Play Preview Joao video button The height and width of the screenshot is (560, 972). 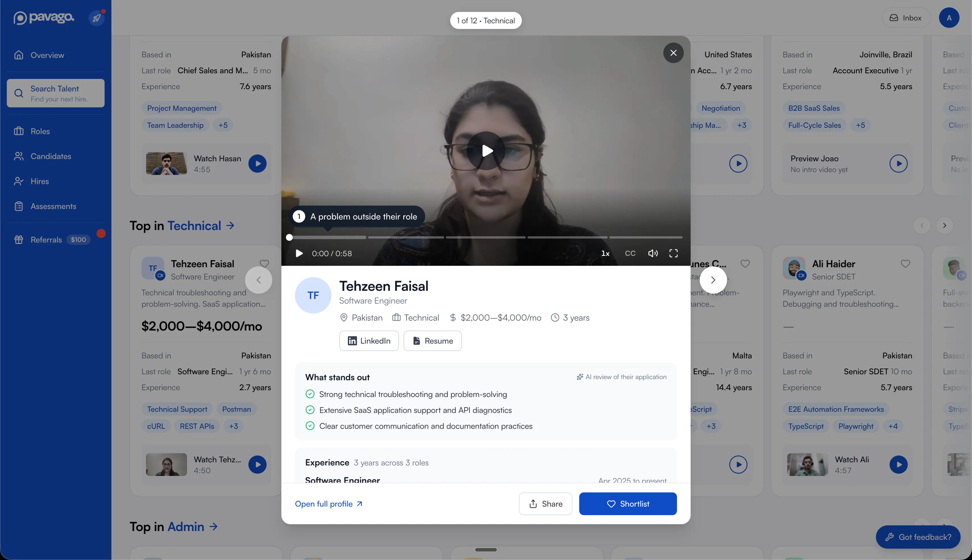(x=898, y=164)
